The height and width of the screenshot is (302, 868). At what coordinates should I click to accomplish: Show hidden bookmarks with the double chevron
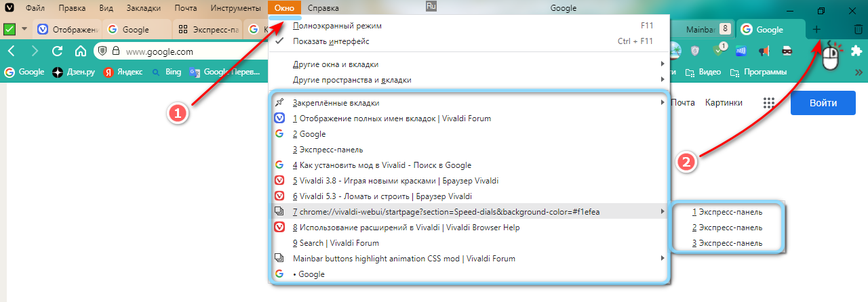tap(859, 72)
